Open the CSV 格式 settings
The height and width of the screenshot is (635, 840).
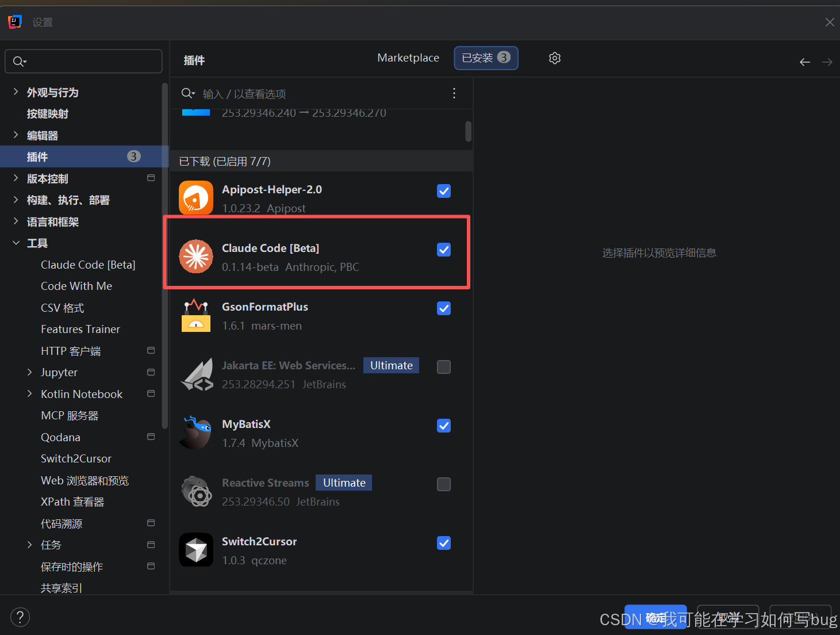coord(62,308)
